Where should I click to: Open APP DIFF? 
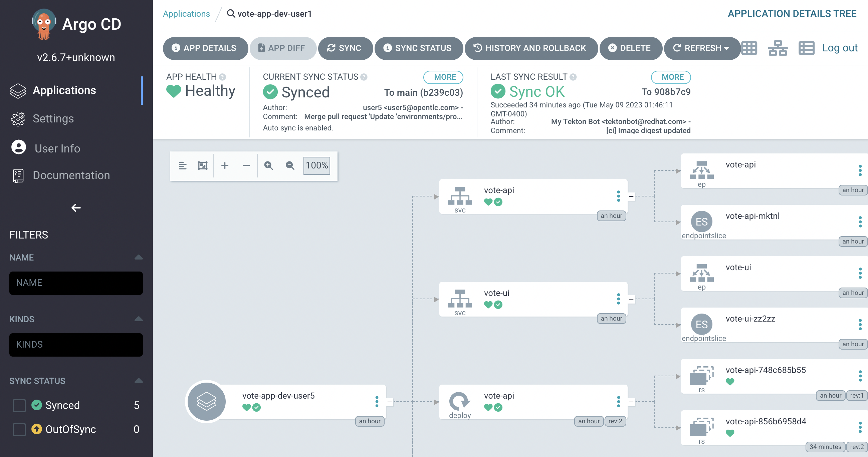coord(283,48)
